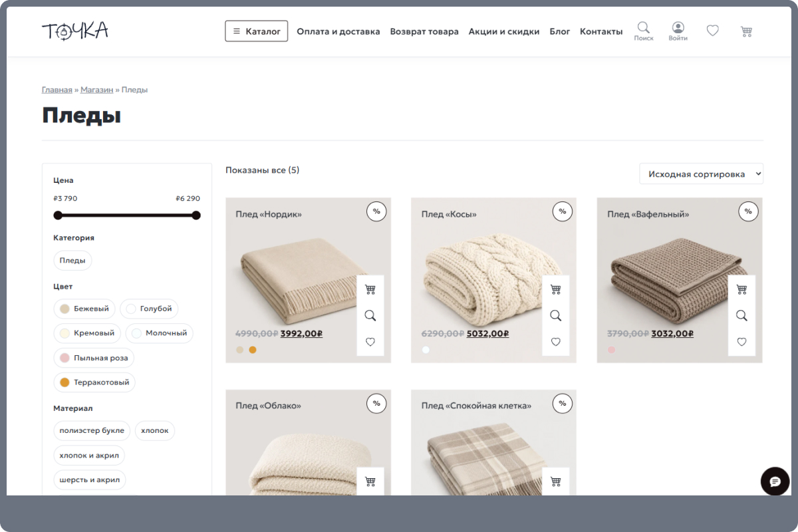Click minimum price slider handle
This screenshot has height=532, width=798.
[x=58, y=215]
